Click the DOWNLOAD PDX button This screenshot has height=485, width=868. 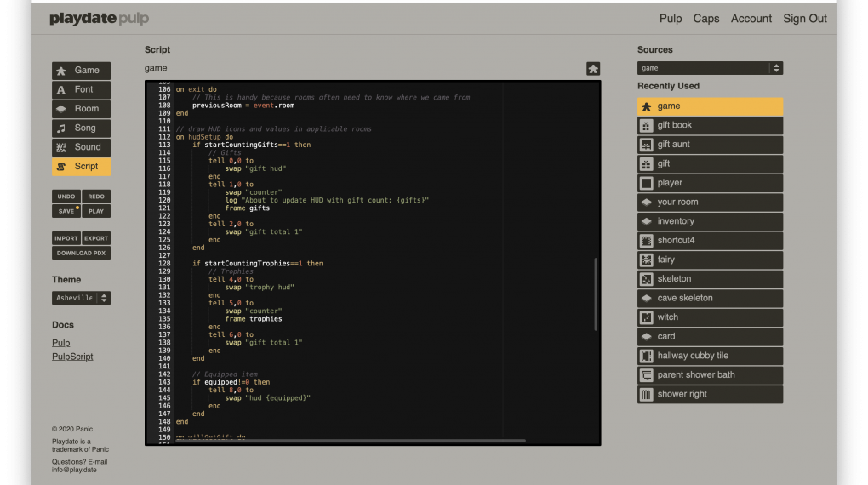81,253
